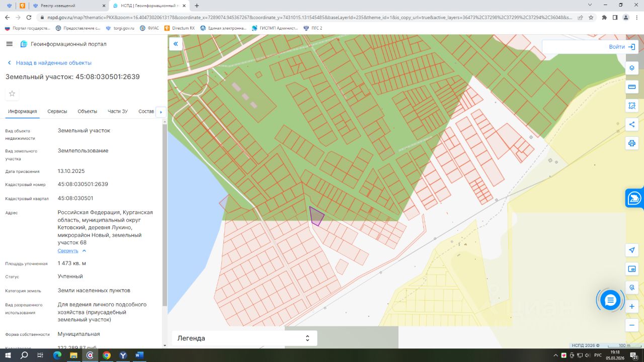Activate the area selection search tool
This screenshot has height=362, width=644.
tap(632, 106)
